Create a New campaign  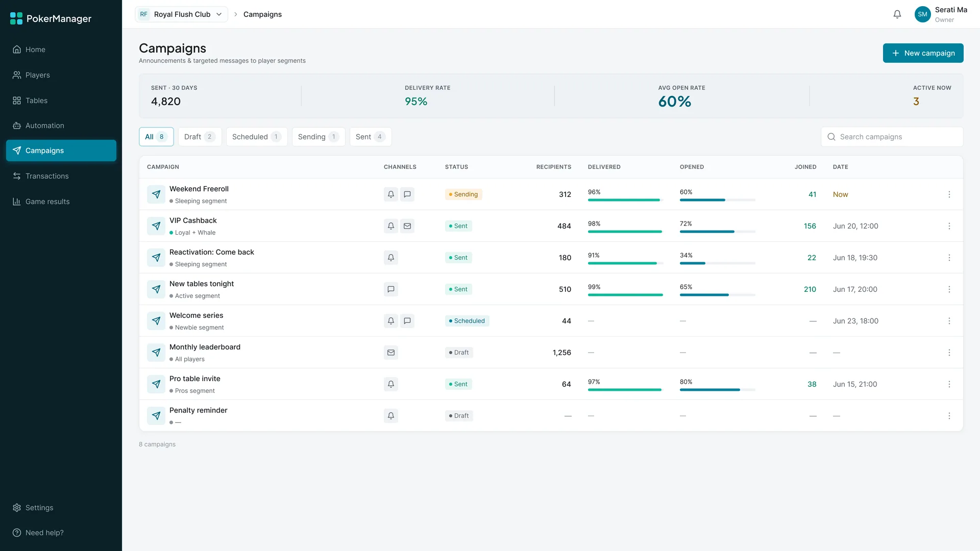[x=923, y=53]
